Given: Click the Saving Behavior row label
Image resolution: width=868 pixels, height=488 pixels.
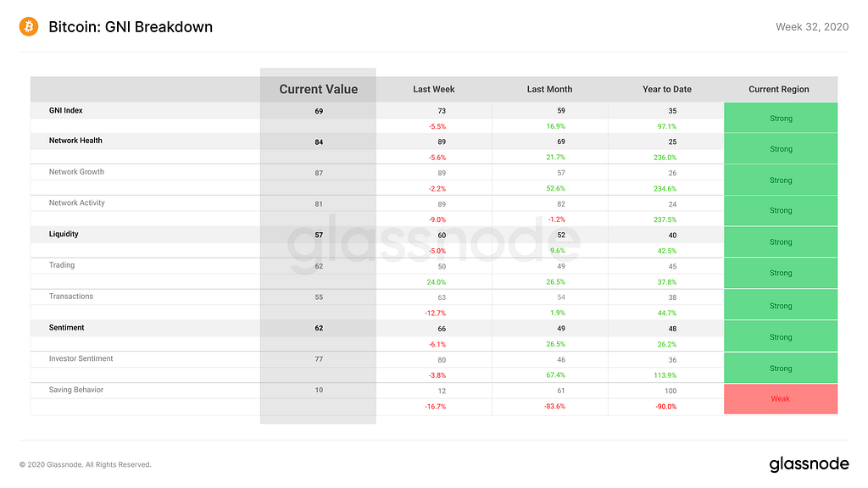Looking at the screenshot, I should (x=76, y=390).
